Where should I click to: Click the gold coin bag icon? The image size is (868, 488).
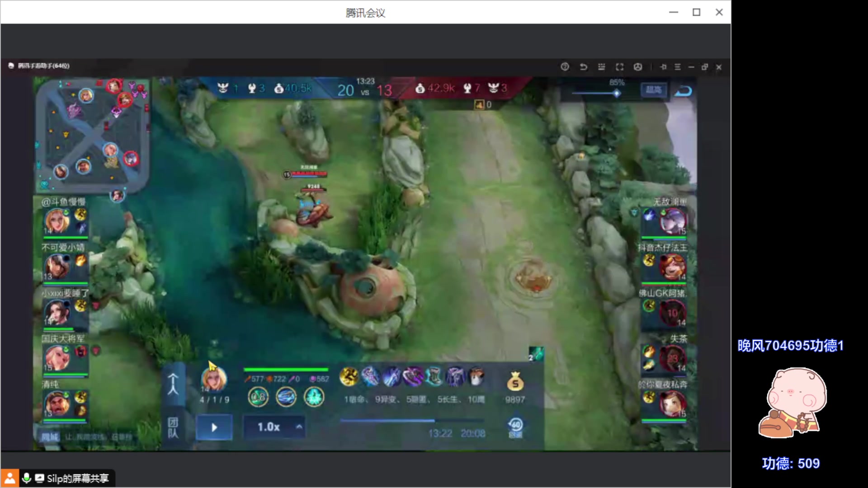point(515,382)
